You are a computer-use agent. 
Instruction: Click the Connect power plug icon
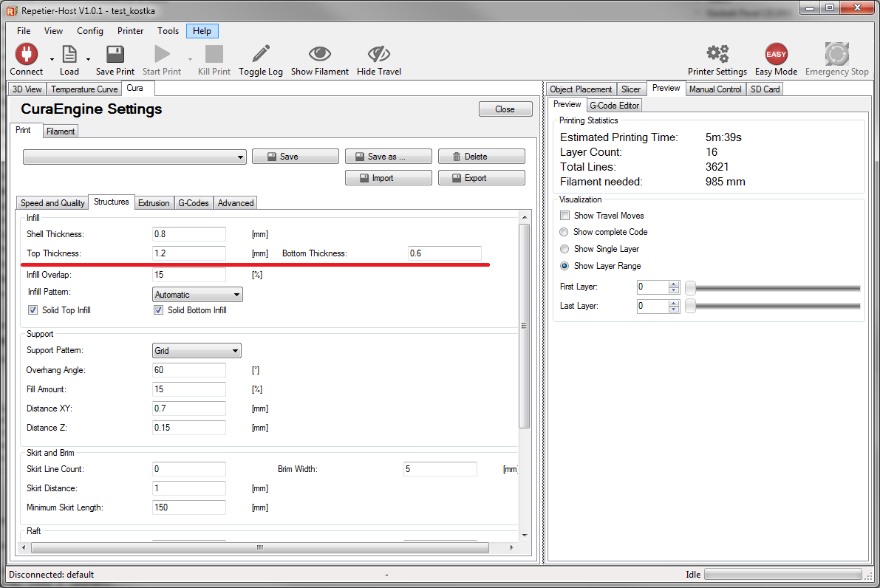[26, 54]
